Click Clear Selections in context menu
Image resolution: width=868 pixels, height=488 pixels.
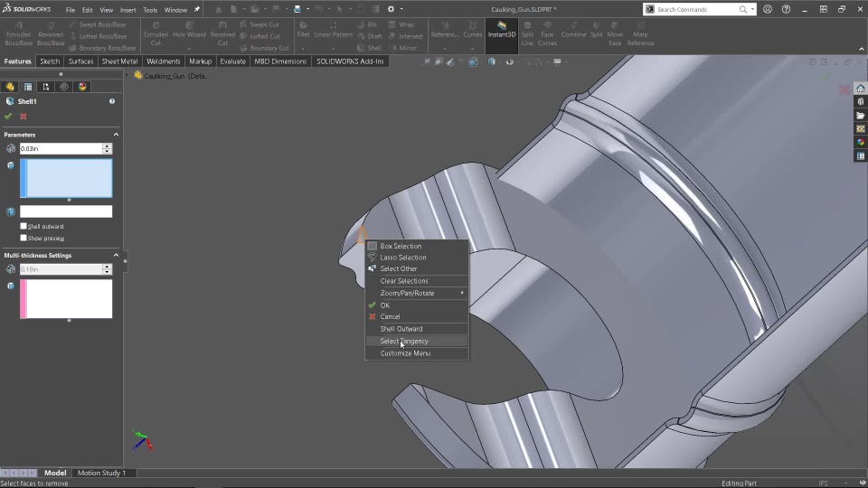404,281
